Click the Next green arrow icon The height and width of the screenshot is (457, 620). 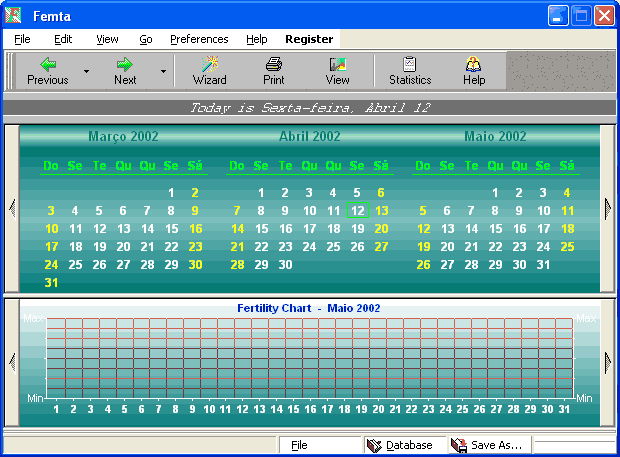(125, 64)
